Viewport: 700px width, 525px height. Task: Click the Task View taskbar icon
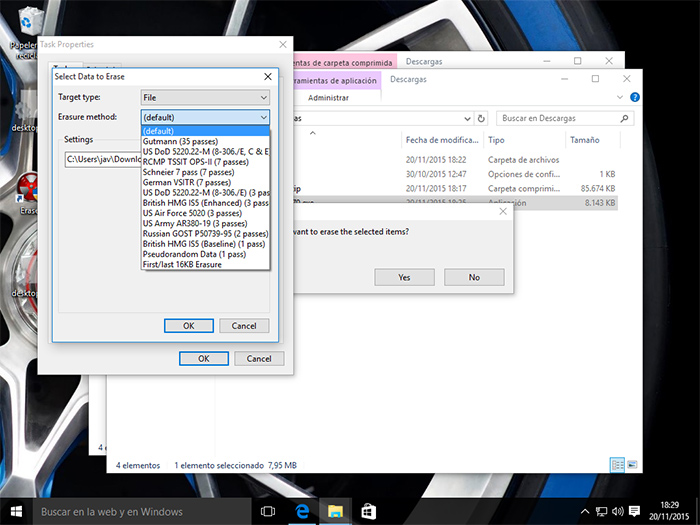tap(268, 511)
